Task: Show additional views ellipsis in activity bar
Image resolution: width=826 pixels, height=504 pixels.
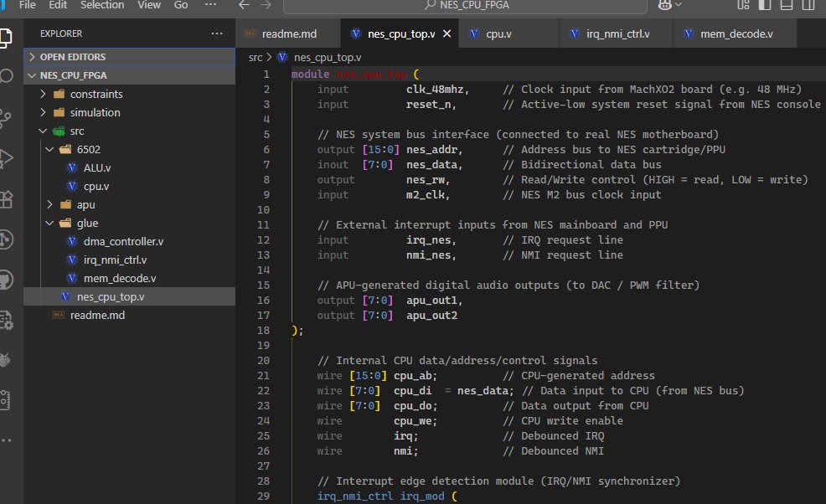Action: pos(5,440)
